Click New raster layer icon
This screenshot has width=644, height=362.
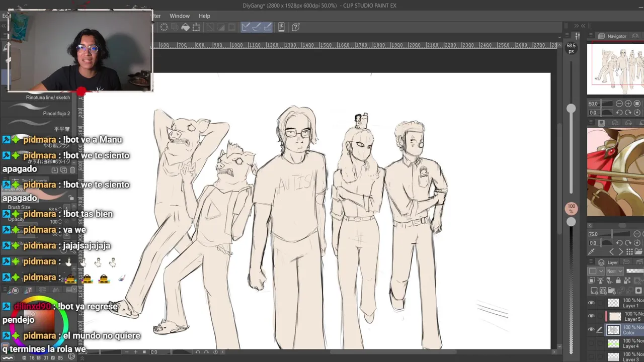coord(594,290)
